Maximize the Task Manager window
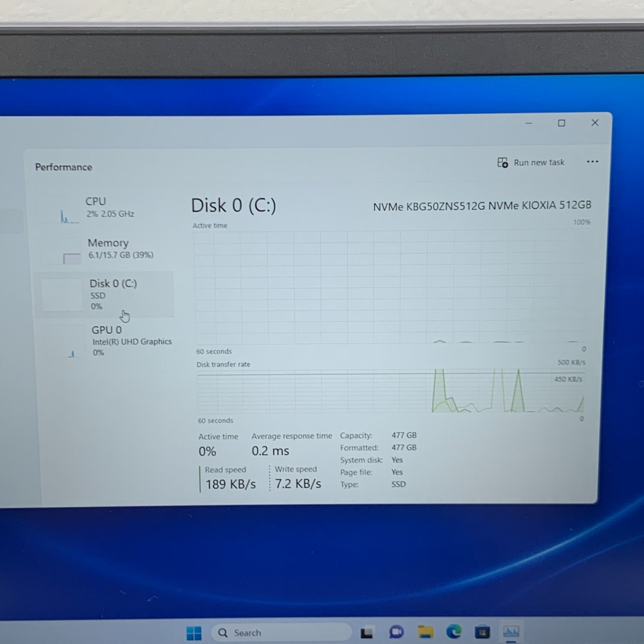 click(561, 123)
